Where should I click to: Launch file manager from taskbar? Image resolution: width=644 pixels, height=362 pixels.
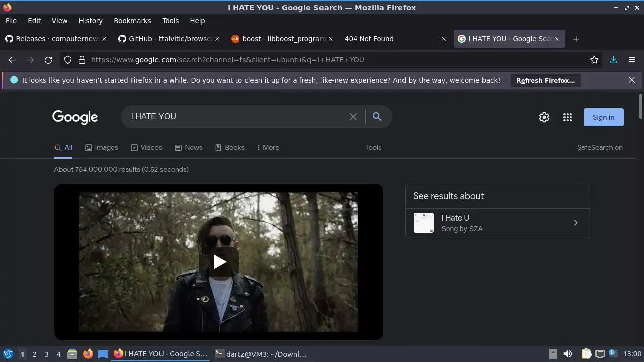[72, 354]
